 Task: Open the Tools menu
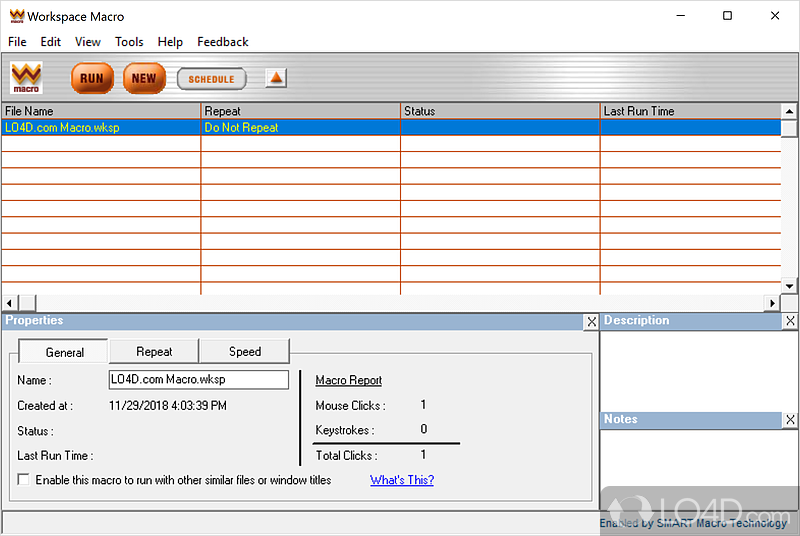point(129,42)
